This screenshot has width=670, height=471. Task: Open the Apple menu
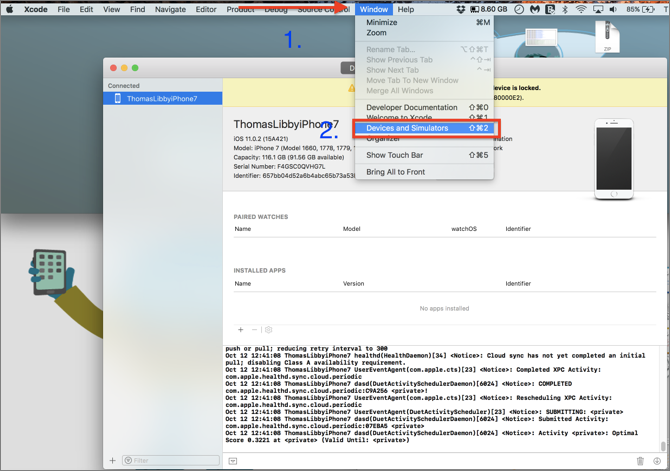click(x=9, y=9)
